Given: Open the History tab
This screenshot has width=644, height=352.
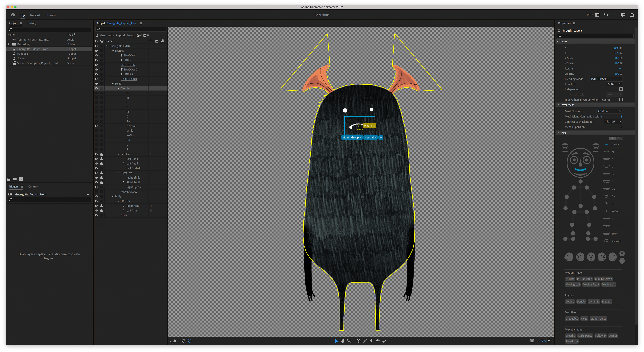Looking at the screenshot, I should 32,23.
